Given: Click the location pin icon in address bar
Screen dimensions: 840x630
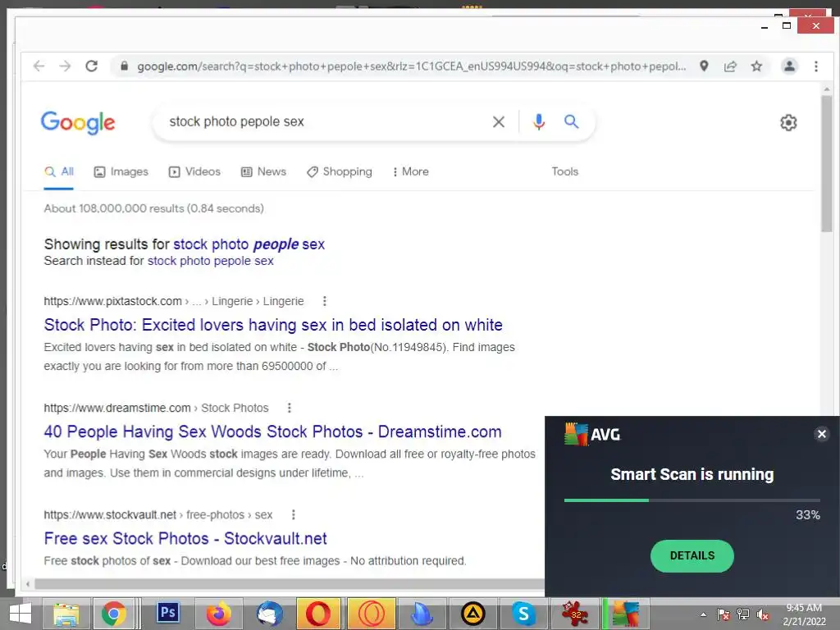Looking at the screenshot, I should point(704,66).
